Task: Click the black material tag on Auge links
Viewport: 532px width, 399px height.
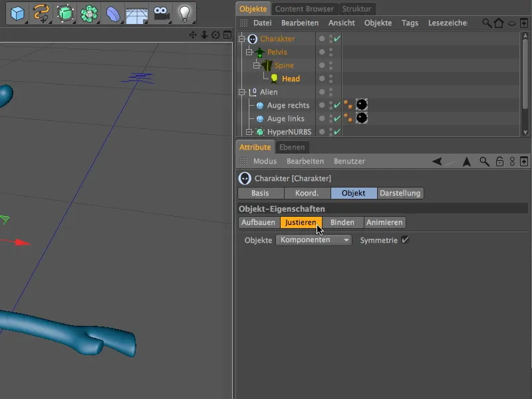Action: pyautogui.click(x=362, y=118)
